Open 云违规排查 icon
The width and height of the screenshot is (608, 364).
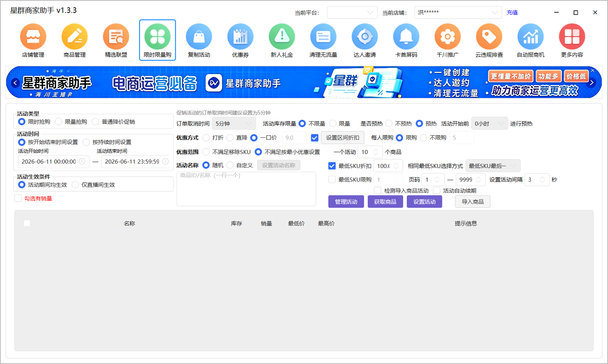(x=489, y=41)
